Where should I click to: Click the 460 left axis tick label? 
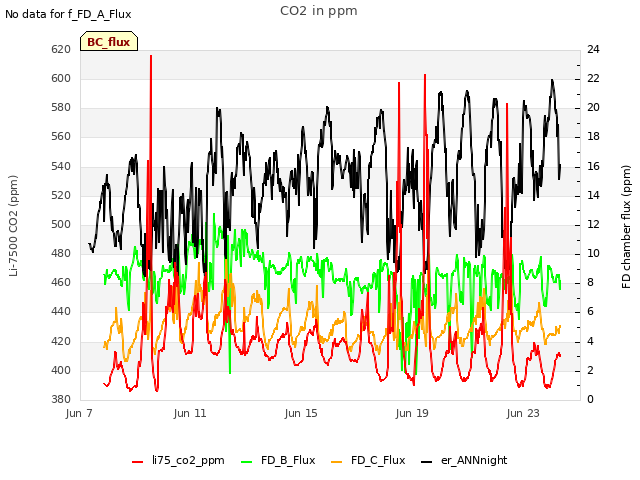click(61, 282)
